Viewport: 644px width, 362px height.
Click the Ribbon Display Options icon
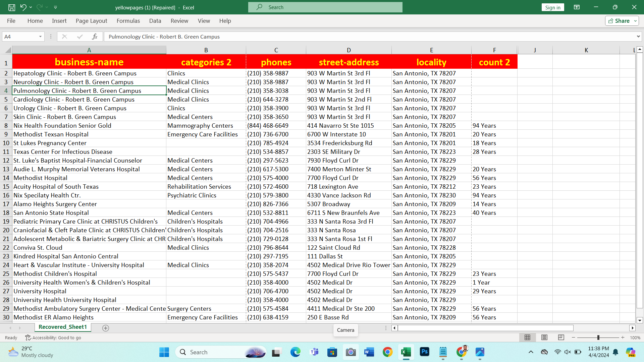tap(577, 7)
